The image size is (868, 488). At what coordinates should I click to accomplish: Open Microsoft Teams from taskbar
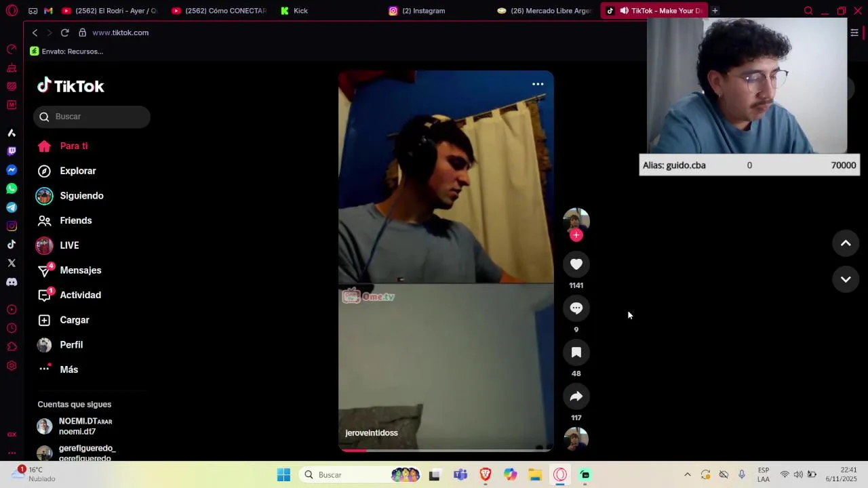pyautogui.click(x=460, y=475)
